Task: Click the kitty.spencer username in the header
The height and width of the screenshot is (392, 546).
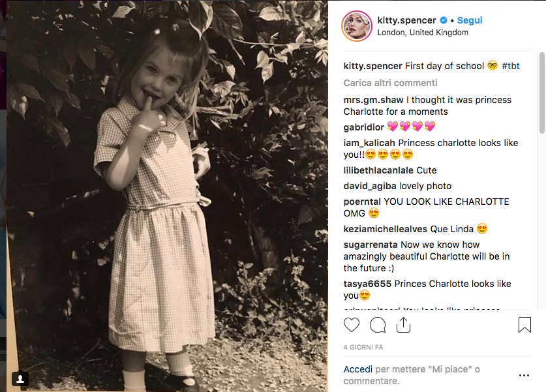Action: [406, 21]
